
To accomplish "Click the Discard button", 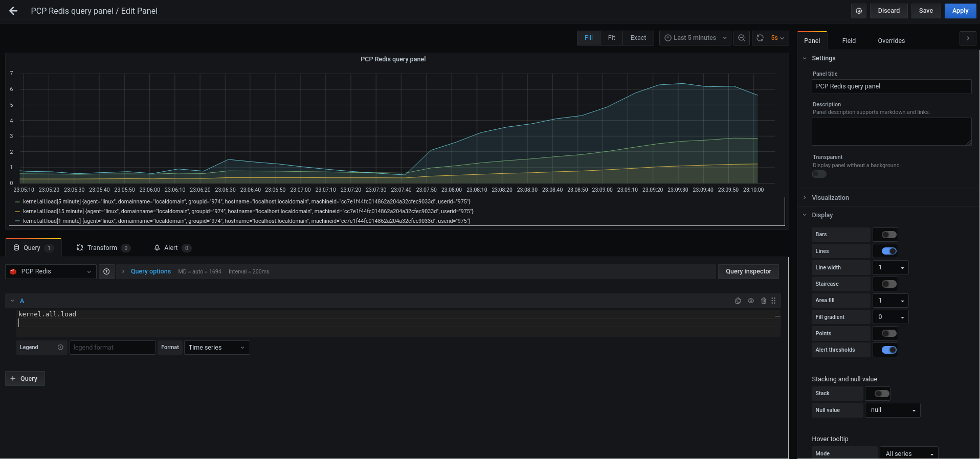I will point(888,11).
